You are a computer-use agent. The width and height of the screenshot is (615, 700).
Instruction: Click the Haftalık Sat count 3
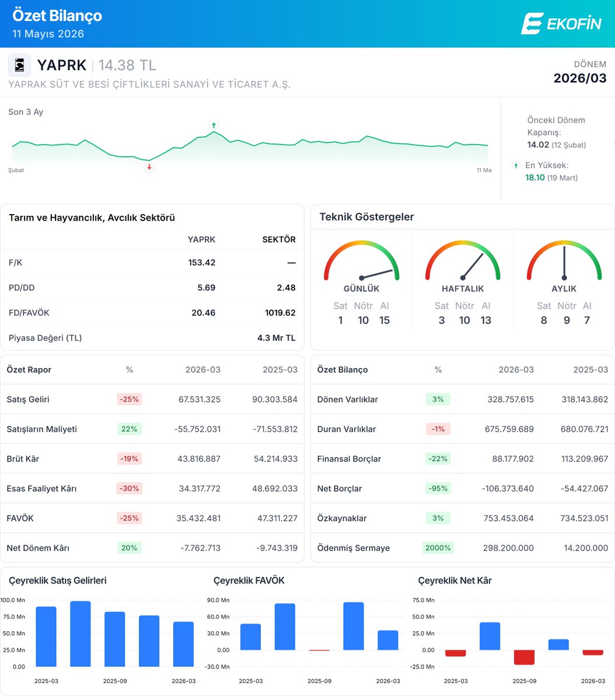442,320
